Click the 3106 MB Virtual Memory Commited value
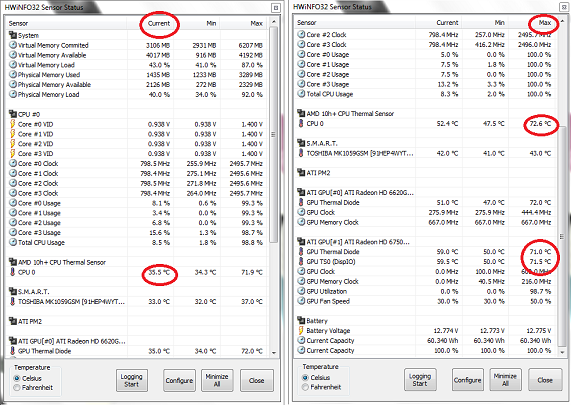The width and height of the screenshot is (571, 405). pyautogui.click(x=158, y=45)
